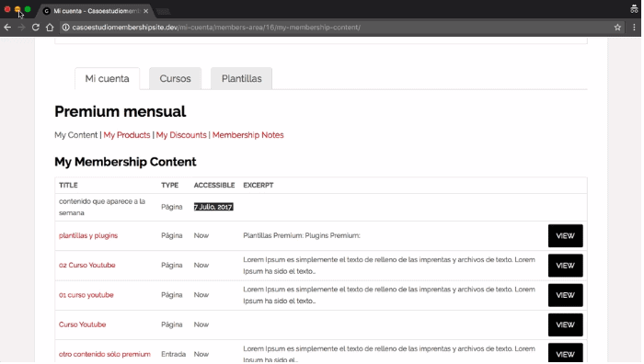Image resolution: width=644 pixels, height=364 pixels.
Task: Open the 02 Curso Youtube link
Action: [x=87, y=265]
